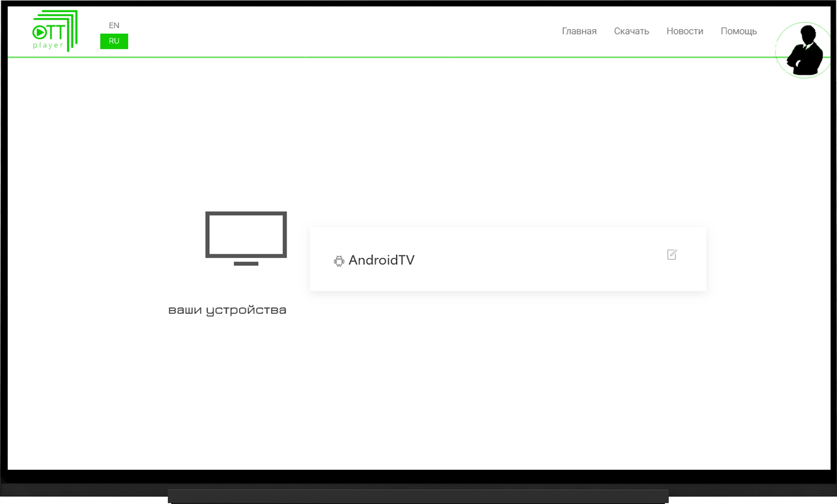
Task: Select the green RU language button
Action: pyautogui.click(x=114, y=41)
